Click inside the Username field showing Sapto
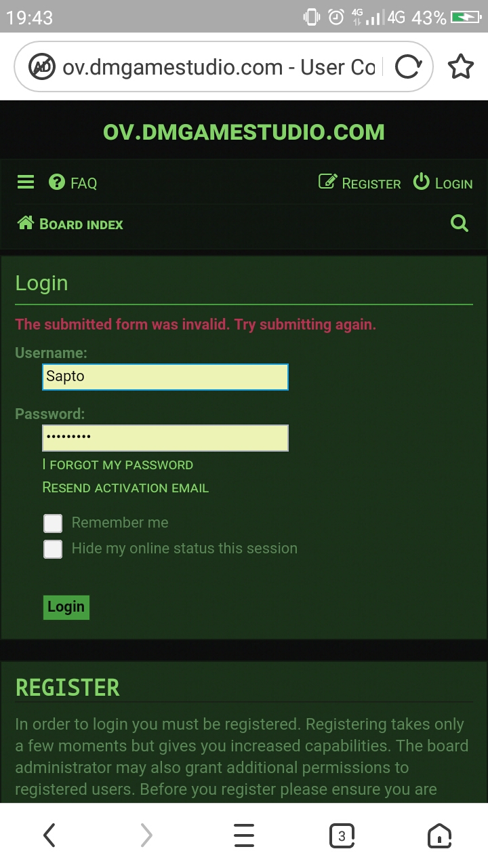The height and width of the screenshot is (868, 488). pyautogui.click(x=164, y=376)
